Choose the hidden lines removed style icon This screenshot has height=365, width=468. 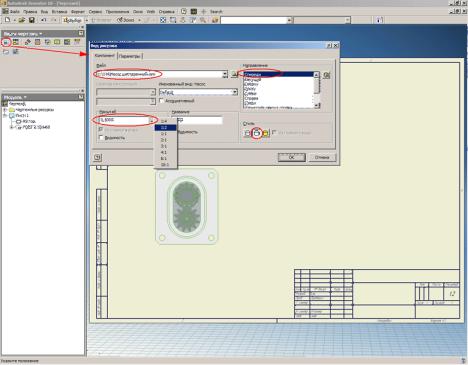256,133
